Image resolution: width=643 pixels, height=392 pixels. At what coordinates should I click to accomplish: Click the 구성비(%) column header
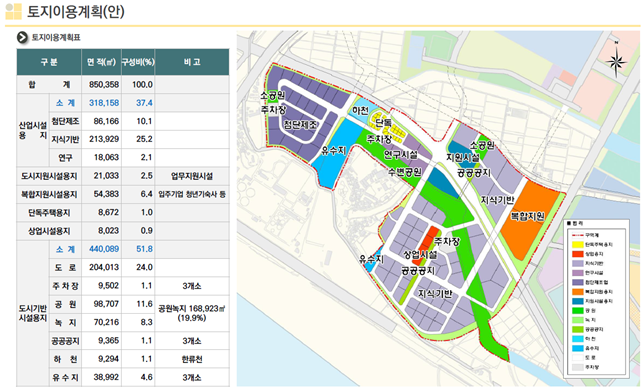point(138,62)
